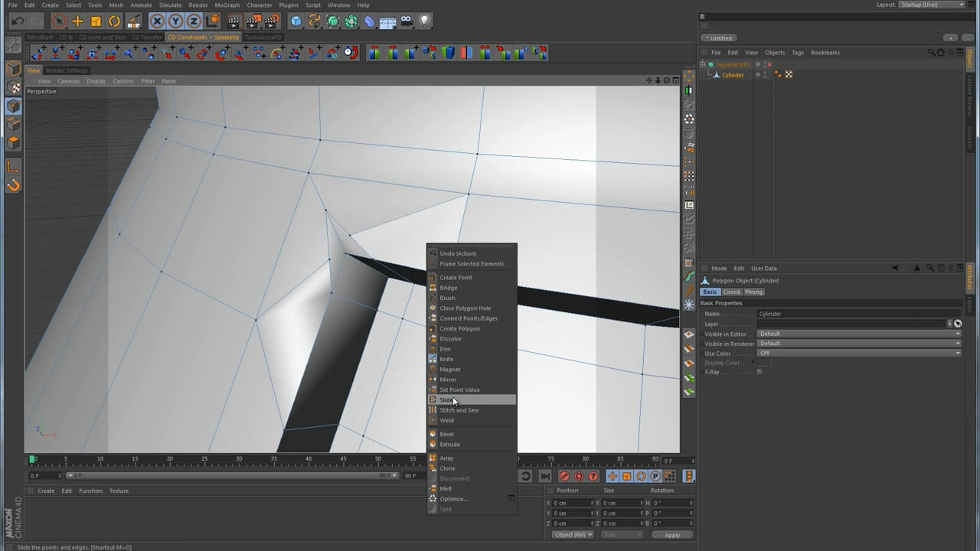Image resolution: width=980 pixels, height=551 pixels.
Task: Toggle the X-Ray checkbox
Action: (x=759, y=372)
